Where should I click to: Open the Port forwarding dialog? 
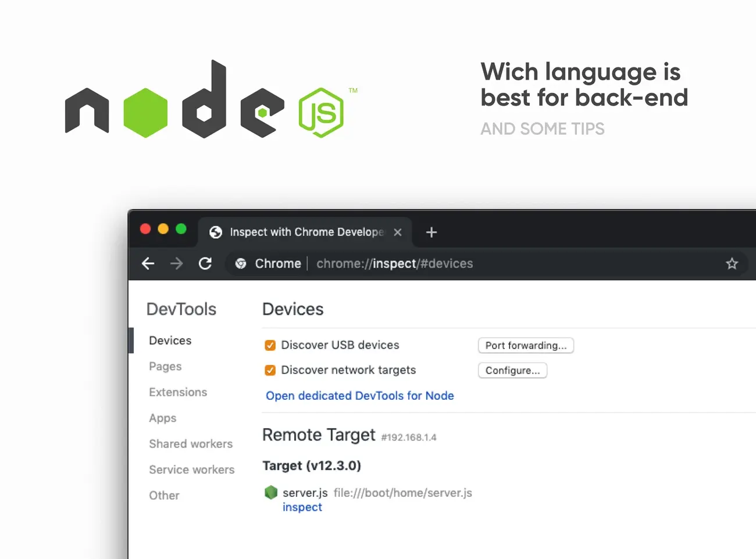[525, 345]
